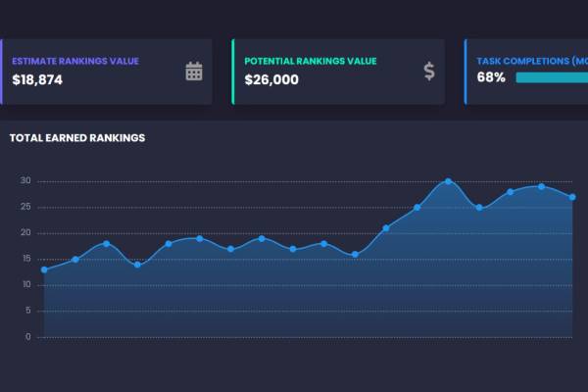Click the peak data point at value 30

448,181
